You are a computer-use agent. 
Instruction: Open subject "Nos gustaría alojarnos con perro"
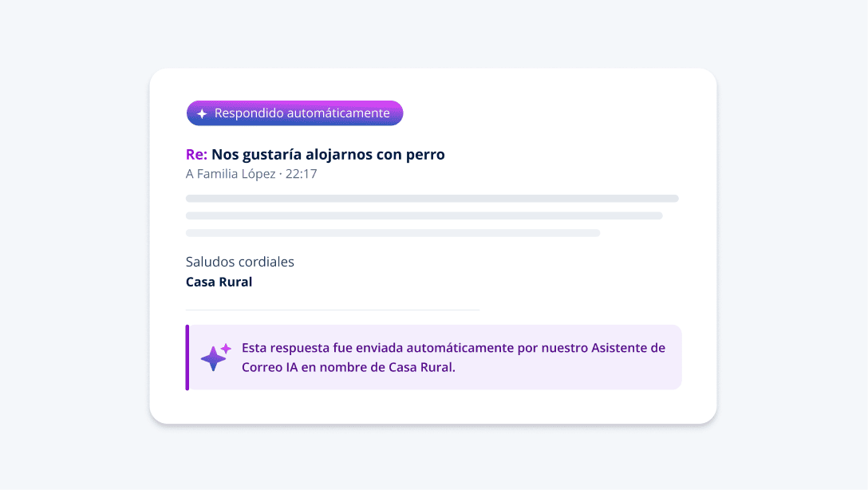pos(328,155)
